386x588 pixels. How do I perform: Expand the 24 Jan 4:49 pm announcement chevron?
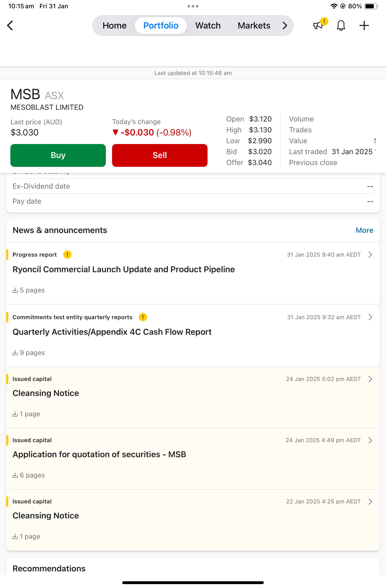pos(370,440)
